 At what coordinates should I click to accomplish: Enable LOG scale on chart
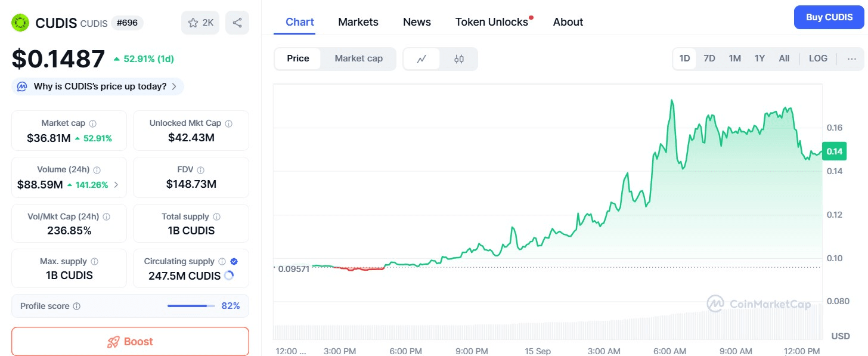coord(818,58)
